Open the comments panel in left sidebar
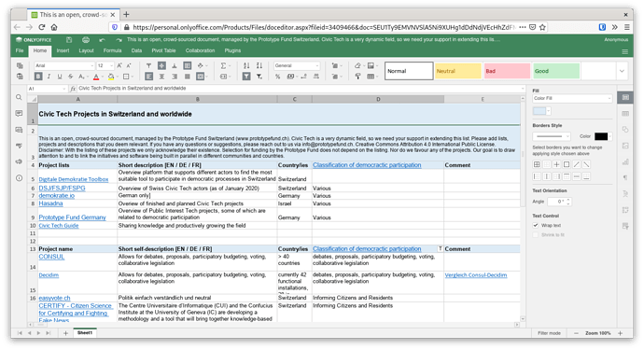Screen dimensions: 644x350 click(19, 113)
